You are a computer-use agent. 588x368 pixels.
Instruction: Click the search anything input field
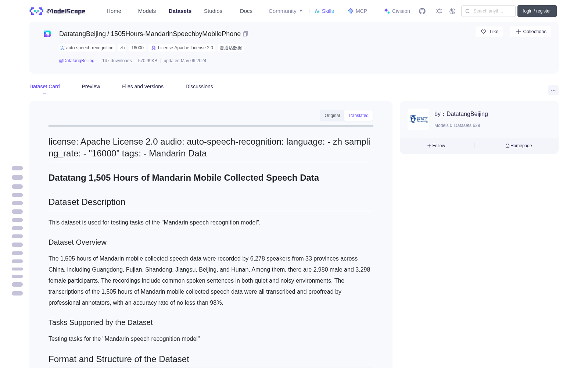point(488,11)
